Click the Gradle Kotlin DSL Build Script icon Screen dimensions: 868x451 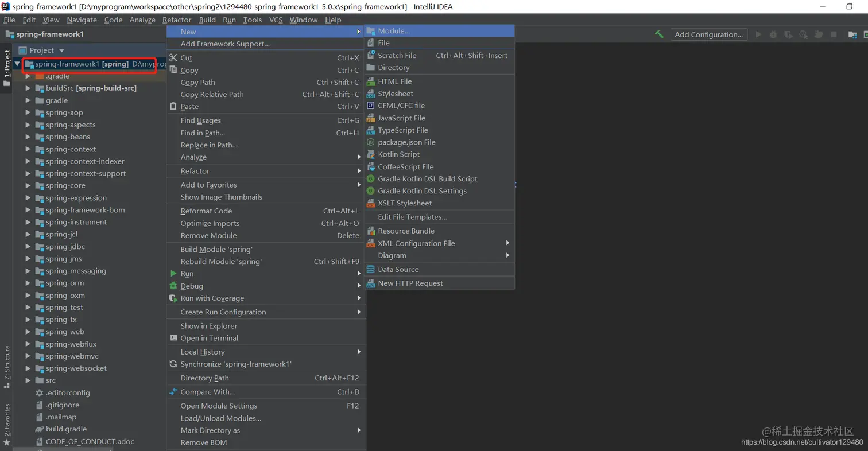click(x=371, y=178)
